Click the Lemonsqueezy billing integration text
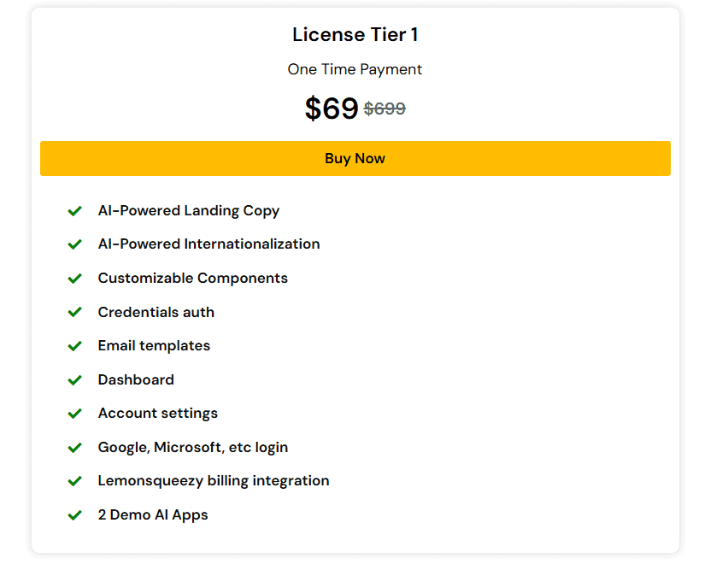 click(x=214, y=480)
